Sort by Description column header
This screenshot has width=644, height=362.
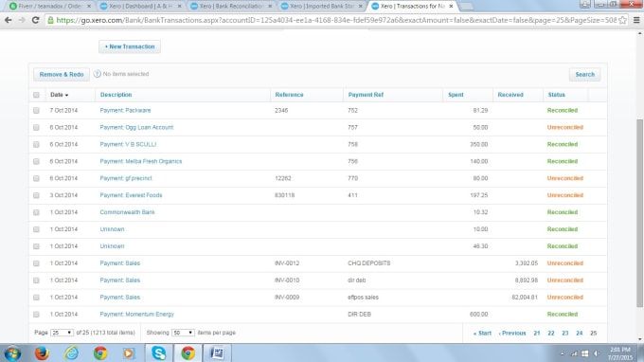pos(116,95)
